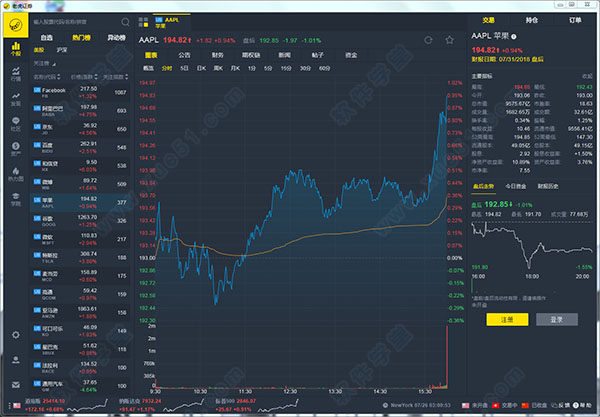Image resolution: width=600 pixels, height=417 pixels.
Task: Refresh the AAPL quote with the circular arrow icon
Action: pyautogui.click(x=428, y=40)
